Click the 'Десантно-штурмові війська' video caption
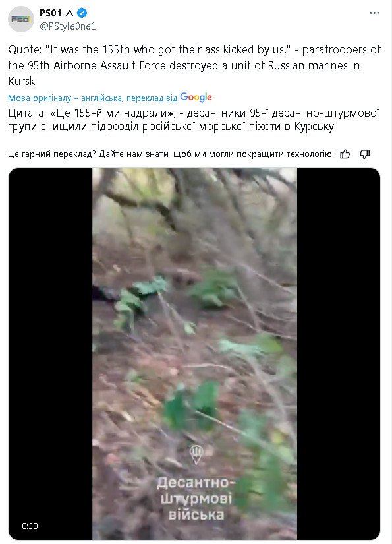 (x=196, y=499)
